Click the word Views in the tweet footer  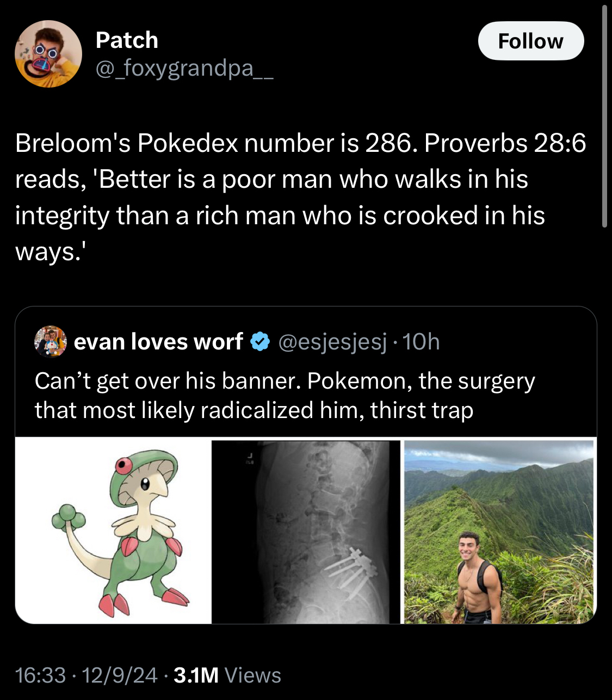(253, 675)
